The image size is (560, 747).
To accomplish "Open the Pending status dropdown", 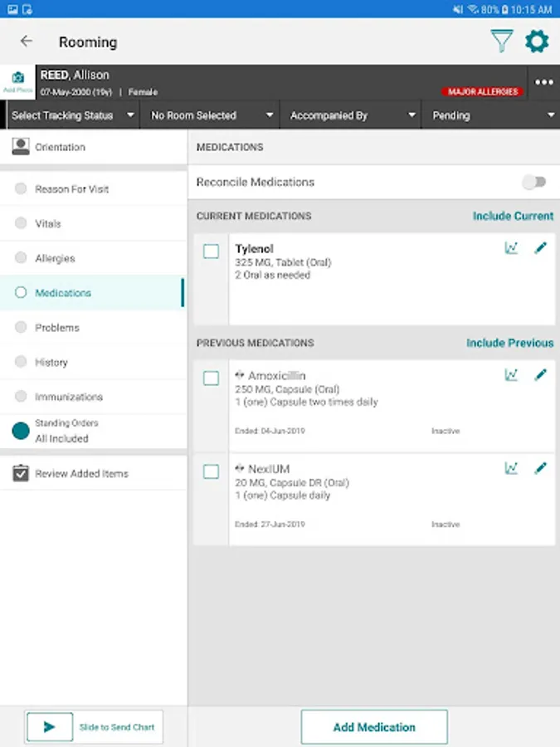I will point(491,115).
